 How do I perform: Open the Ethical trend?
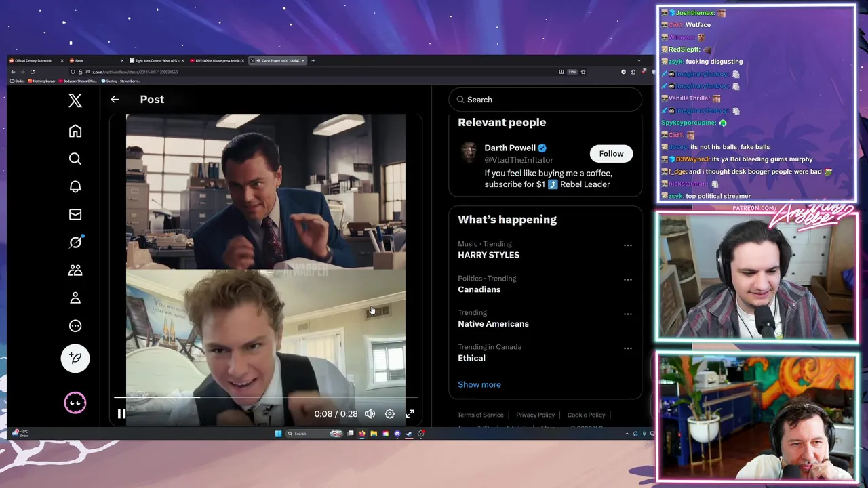coord(471,358)
